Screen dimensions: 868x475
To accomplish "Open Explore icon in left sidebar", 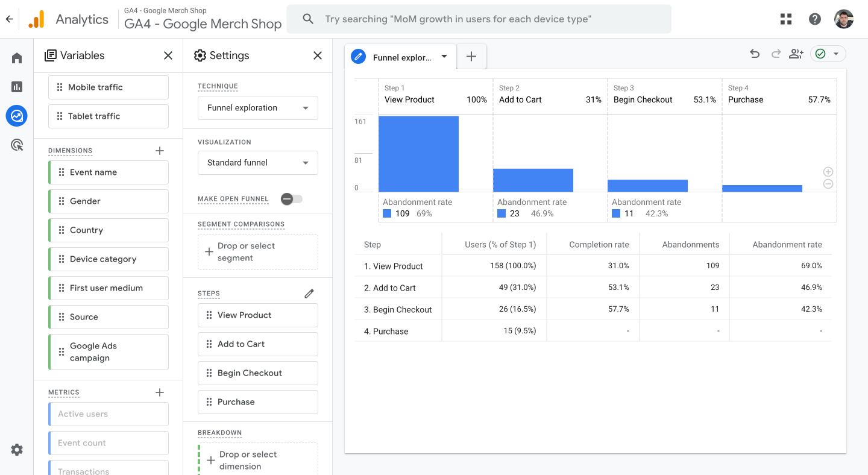I will coord(17,116).
